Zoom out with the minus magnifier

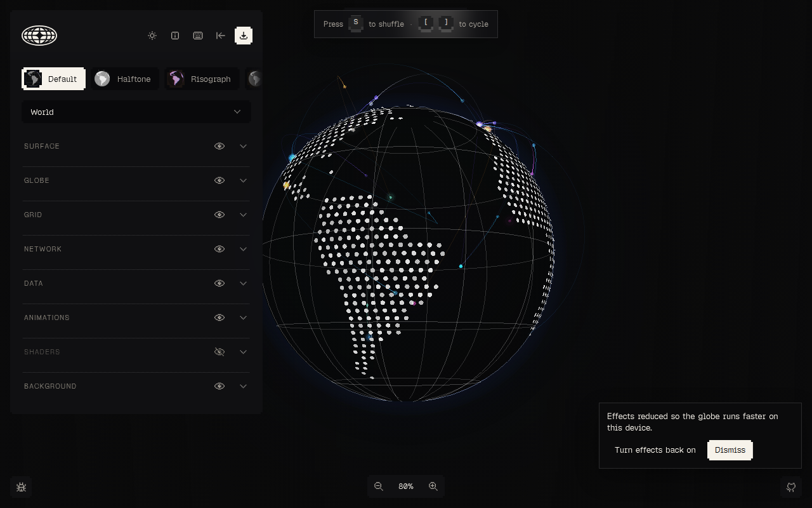click(x=379, y=486)
